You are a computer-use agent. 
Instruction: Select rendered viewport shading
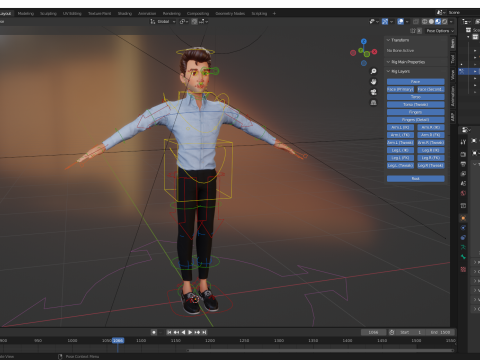pyautogui.click(x=445, y=21)
